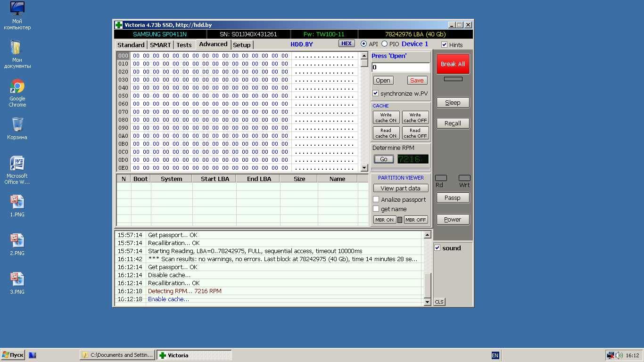Click network icon in system tray
The height and width of the screenshot is (362, 644).
611,355
